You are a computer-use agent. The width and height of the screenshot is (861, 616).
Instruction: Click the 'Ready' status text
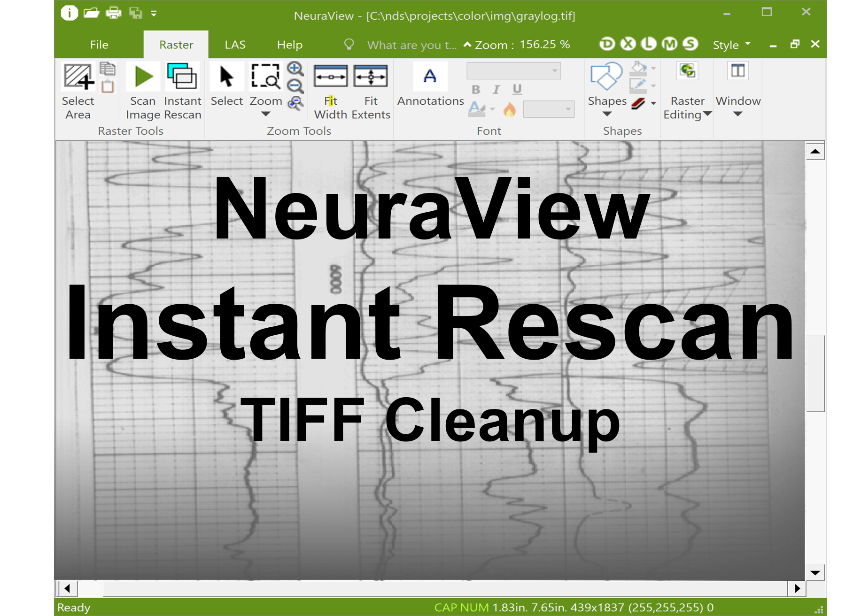[74, 608]
